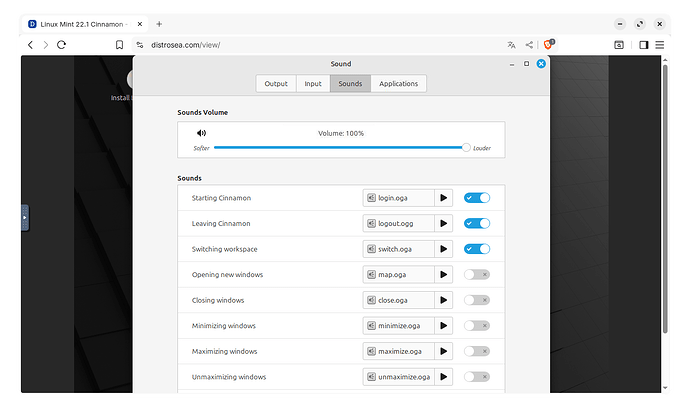Switch to the Output tab
The height and width of the screenshot is (419, 690).
(x=276, y=84)
